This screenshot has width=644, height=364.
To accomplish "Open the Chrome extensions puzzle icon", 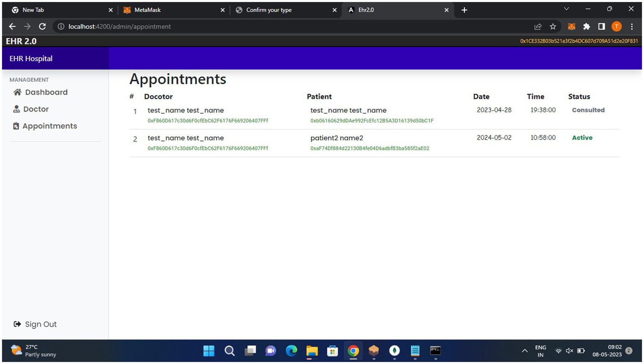I will tap(586, 26).
